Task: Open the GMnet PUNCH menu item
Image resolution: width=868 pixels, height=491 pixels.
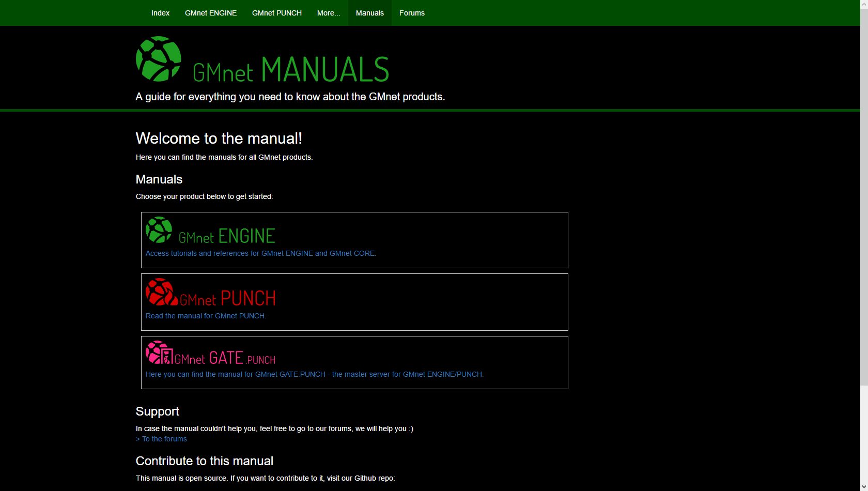Action: 277,12
